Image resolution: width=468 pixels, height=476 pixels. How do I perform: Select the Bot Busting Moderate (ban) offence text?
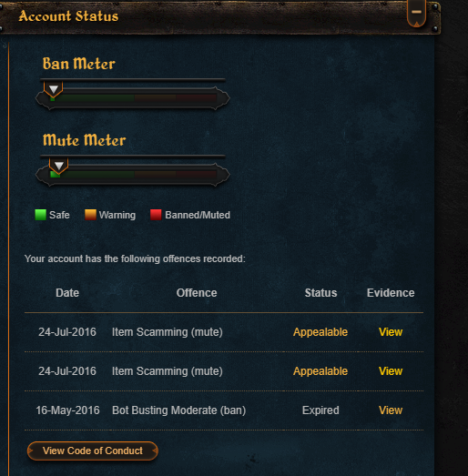[178, 410]
